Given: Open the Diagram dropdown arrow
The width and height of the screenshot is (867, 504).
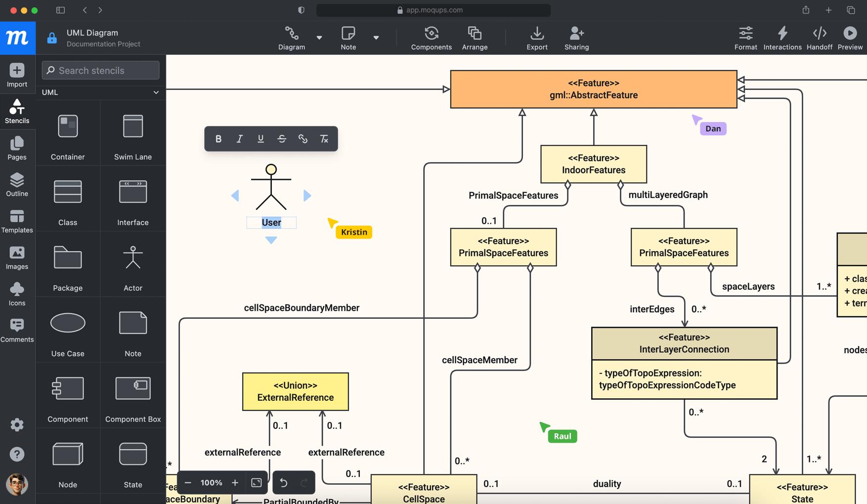Looking at the screenshot, I should 320,38.
